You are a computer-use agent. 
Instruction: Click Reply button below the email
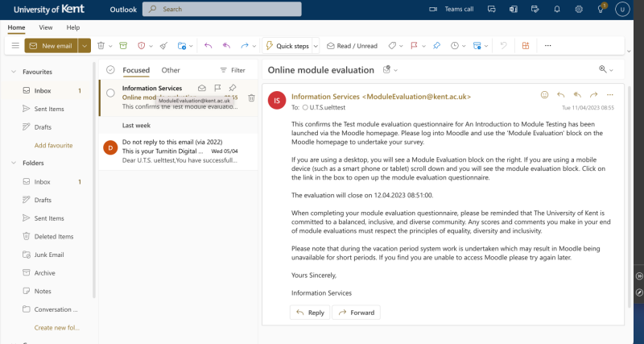tap(310, 313)
